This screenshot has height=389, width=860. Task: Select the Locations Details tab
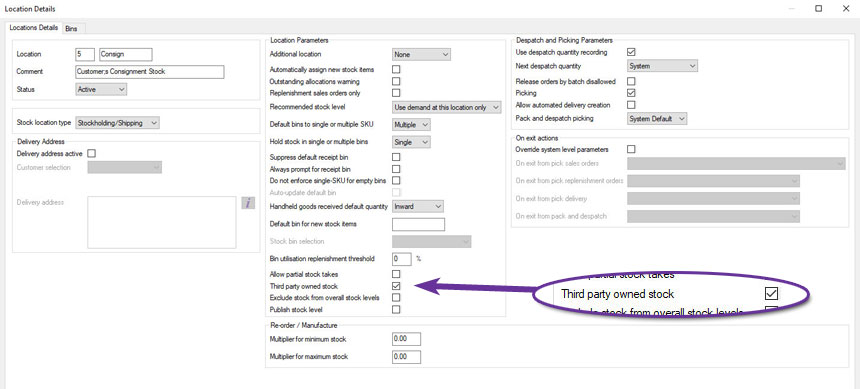coord(33,27)
